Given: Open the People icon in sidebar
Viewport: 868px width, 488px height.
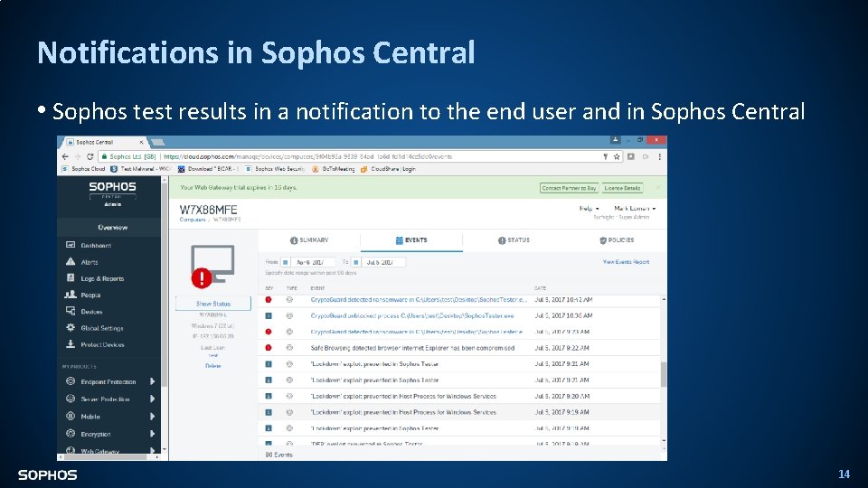Looking at the screenshot, I should coord(71,295).
